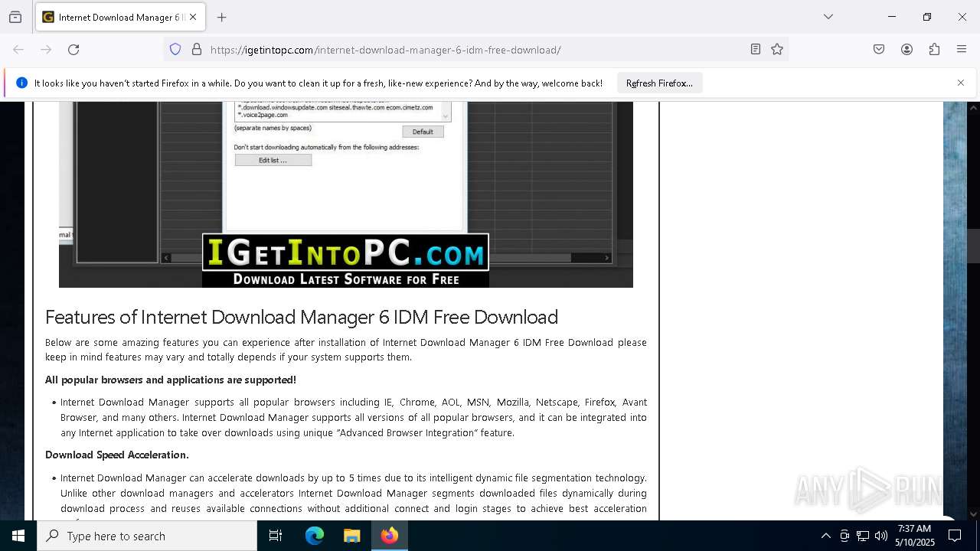Open the extensions puzzle icon

click(x=934, y=50)
